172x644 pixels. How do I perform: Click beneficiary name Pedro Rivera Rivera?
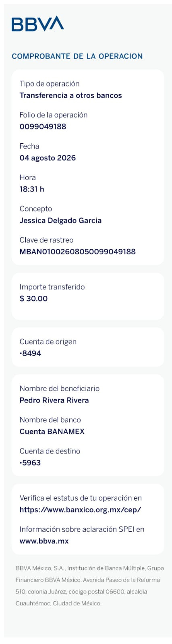[54, 400]
